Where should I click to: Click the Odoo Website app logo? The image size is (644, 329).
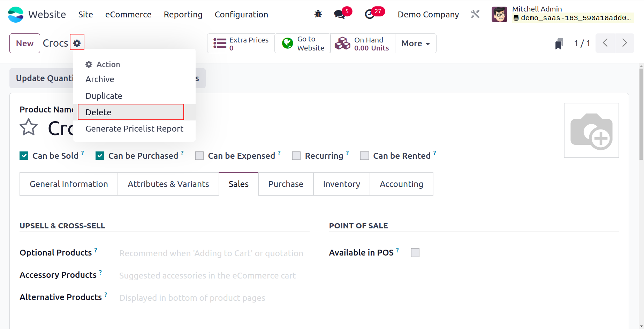tap(16, 15)
